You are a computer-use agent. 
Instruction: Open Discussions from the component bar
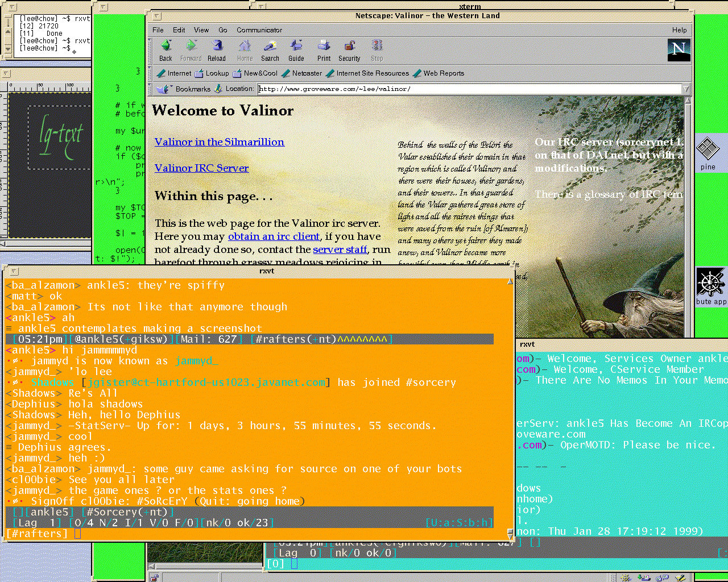pyautogui.click(x=662, y=577)
